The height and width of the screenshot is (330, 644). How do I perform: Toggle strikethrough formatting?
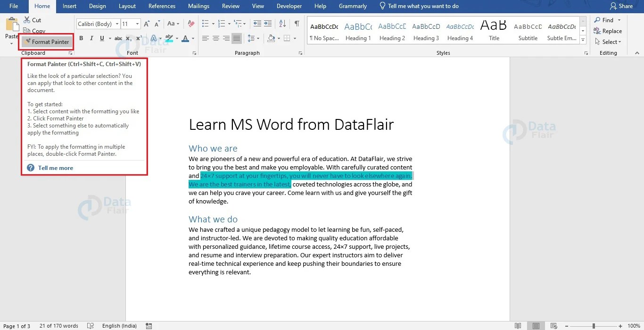pyautogui.click(x=118, y=38)
